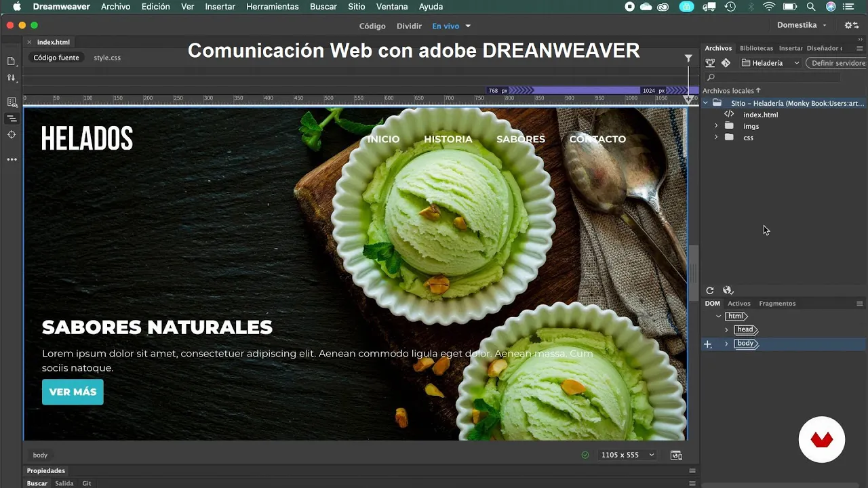This screenshot has height=488, width=868.
Task: Open Propiedades panel menu icon
Action: (692, 471)
